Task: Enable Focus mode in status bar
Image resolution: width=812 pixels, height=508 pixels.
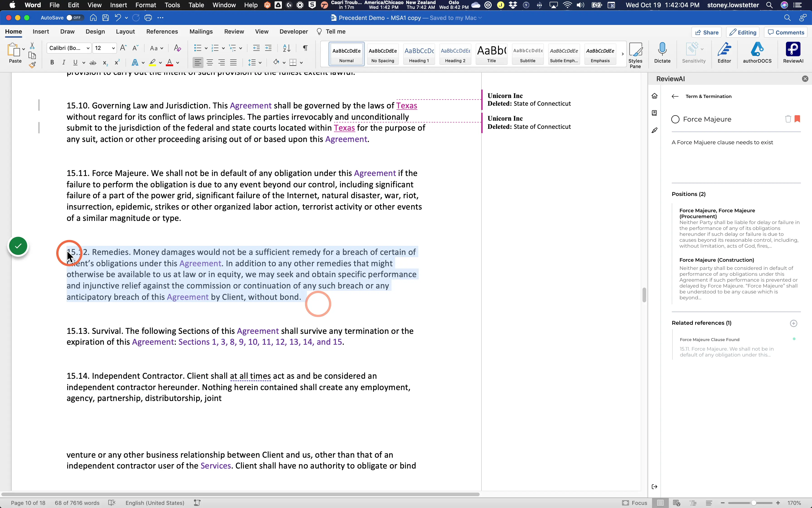Action: (635, 503)
